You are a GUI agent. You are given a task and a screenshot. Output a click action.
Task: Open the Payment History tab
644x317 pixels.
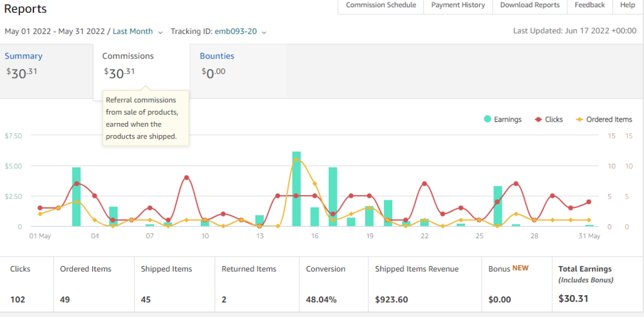458,5
